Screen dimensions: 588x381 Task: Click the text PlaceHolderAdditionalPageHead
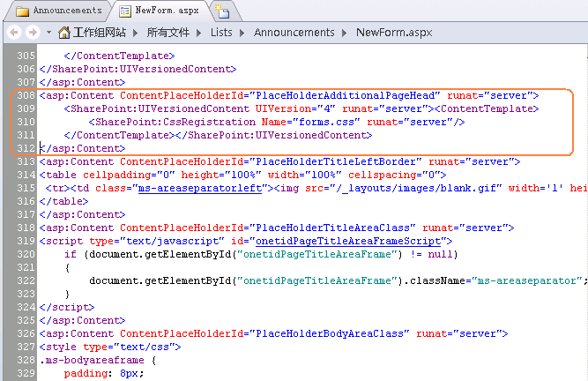tap(345, 95)
